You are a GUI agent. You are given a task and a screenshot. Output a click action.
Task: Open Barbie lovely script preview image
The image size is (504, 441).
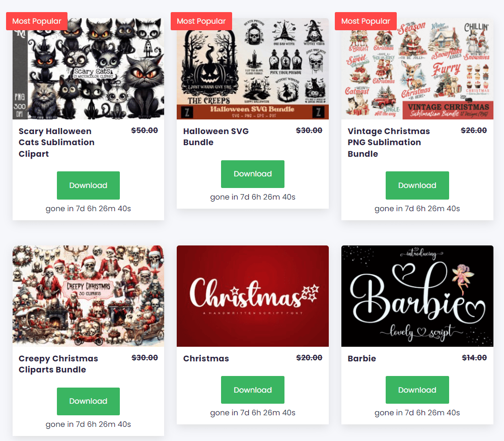tap(417, 296)
